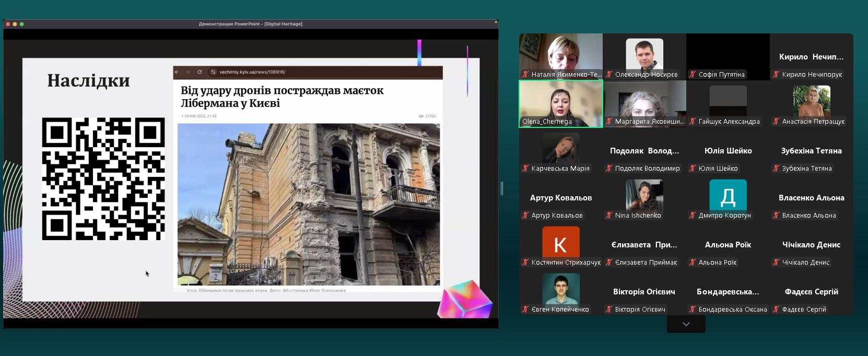Click muted mic icon for Єлизавета Приймак
This screenshot has width=868, height=356.
609,263
